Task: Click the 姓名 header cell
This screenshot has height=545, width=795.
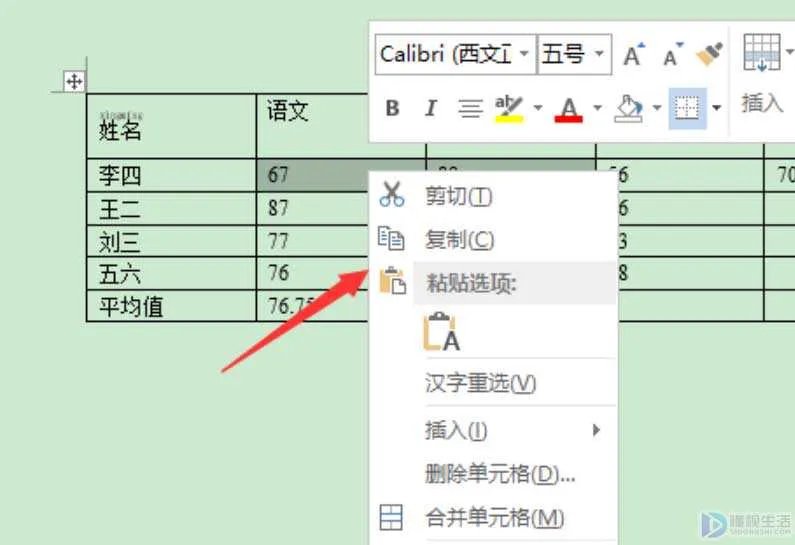Action: coord(171,126)
